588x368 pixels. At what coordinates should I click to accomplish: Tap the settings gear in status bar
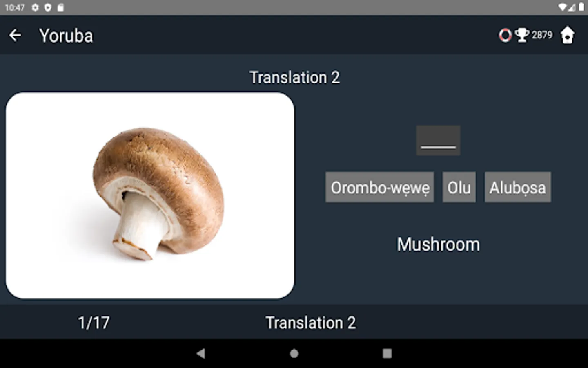[x=36, y=8]
